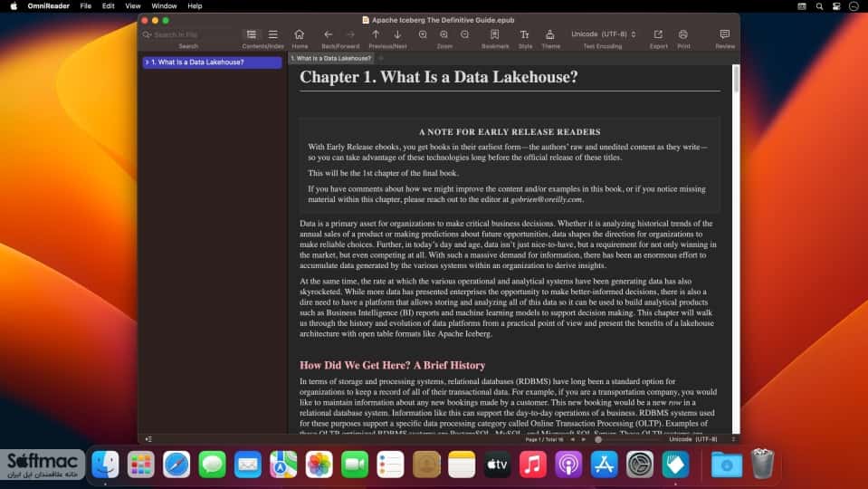Open the Trash from the Dock
Screen dimensions: 868x489
762,464
